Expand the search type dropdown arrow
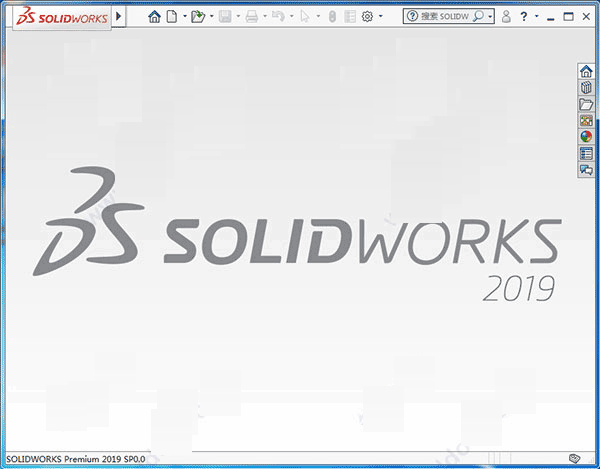 490,17
